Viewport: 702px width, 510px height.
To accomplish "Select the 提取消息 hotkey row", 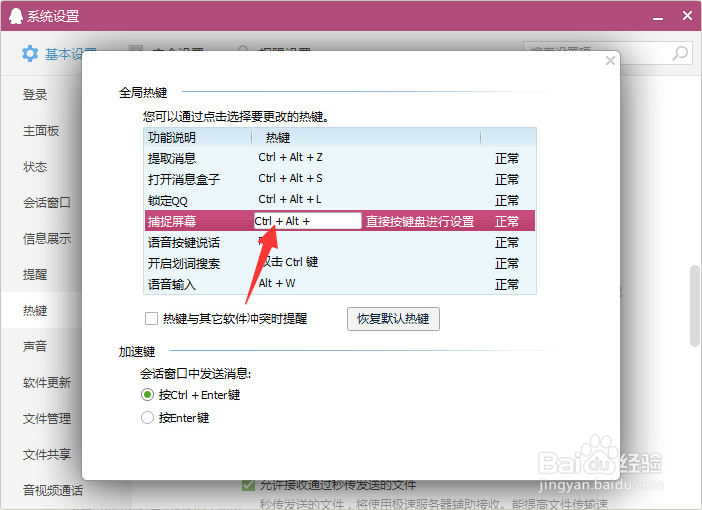I will (340, 158).
